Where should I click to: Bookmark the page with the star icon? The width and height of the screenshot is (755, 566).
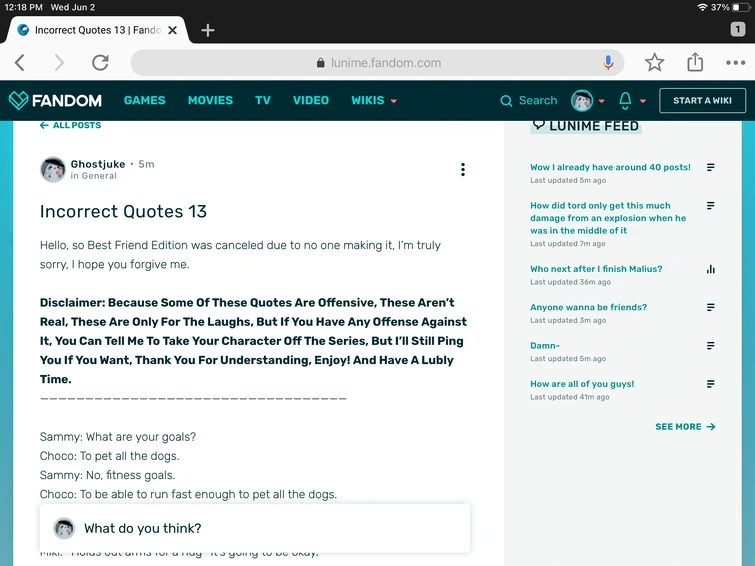654,63
